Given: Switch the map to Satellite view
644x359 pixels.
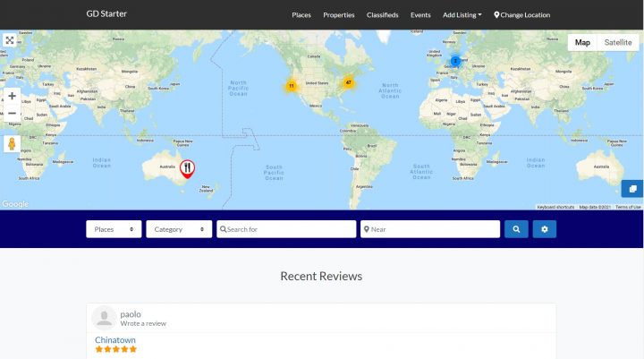Looking at the screenshot, I should pyautogui.click(x=617, y=42).
